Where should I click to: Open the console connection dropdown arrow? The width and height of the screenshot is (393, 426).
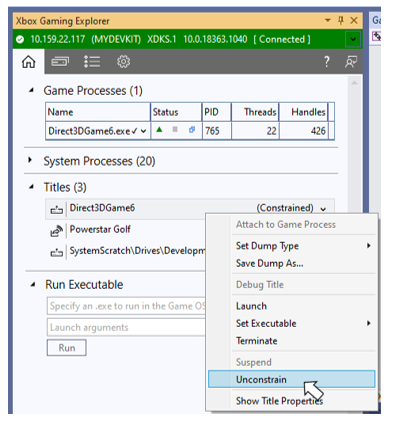353,39
